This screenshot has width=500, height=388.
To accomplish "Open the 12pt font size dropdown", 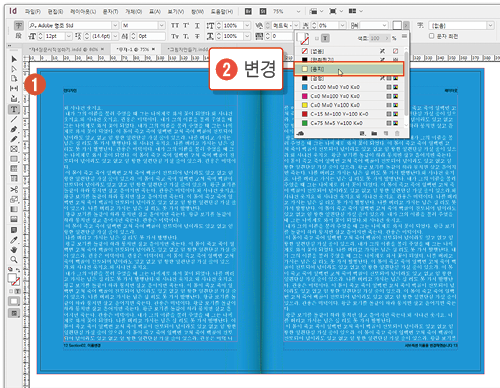I will pyautogui.click(x=69, y=36).
